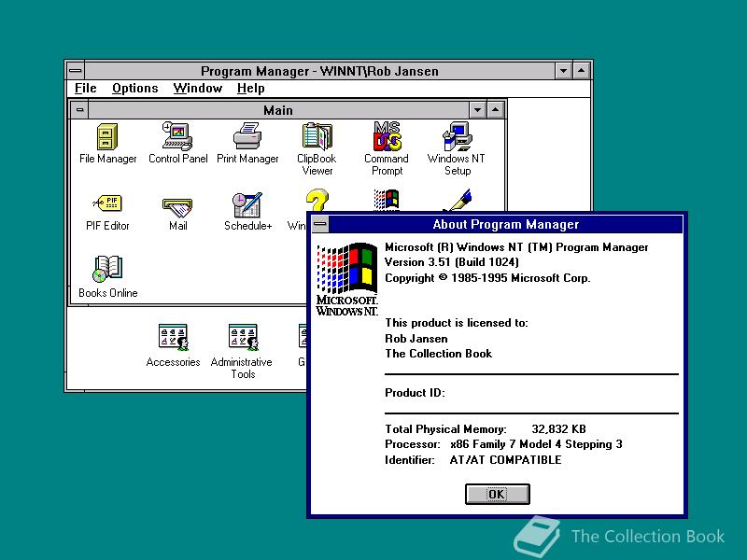Open the File menu
Image resolution: width=747 pixels, height=560 pixels.
[85, 88]
